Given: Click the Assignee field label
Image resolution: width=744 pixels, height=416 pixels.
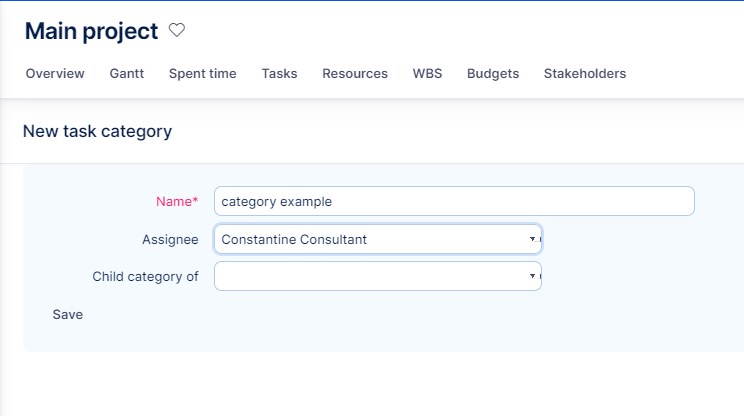Looking at the screenshot, I should [x=170, y=239].
